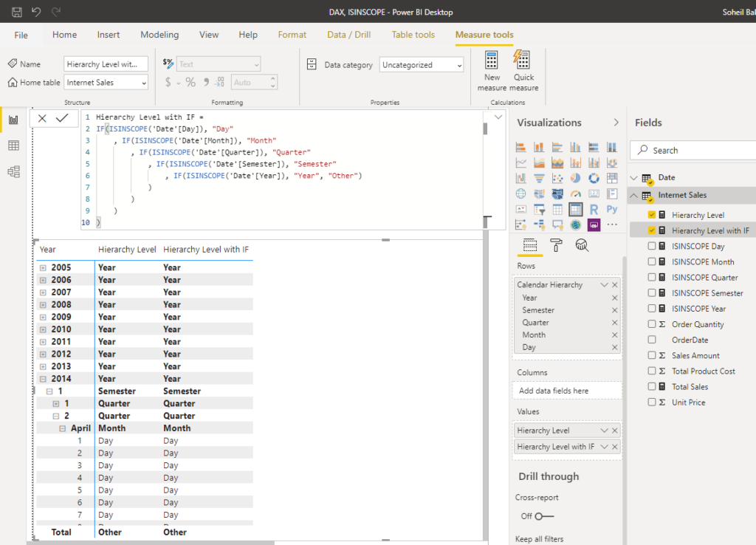Undo the last action
The width and height of the screenshot is (756, 545).
pos(37,12)
